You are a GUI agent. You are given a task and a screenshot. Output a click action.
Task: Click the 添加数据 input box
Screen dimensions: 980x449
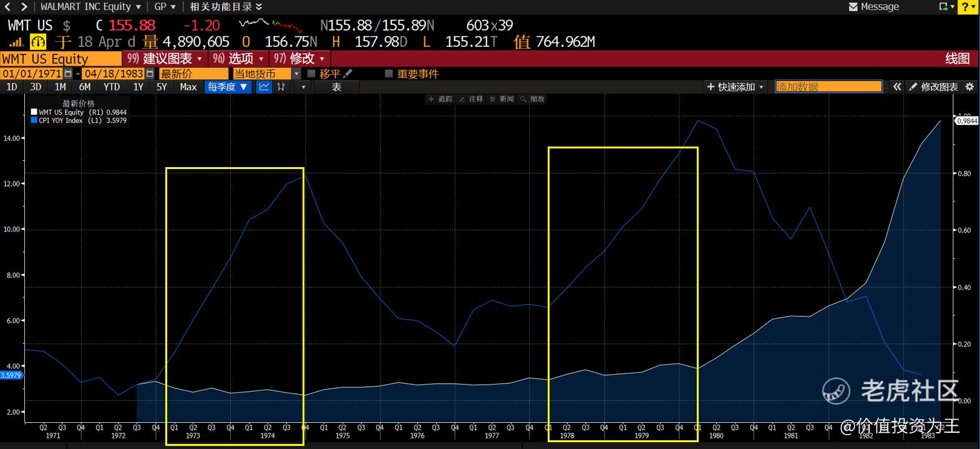click(x=828, y=87)
